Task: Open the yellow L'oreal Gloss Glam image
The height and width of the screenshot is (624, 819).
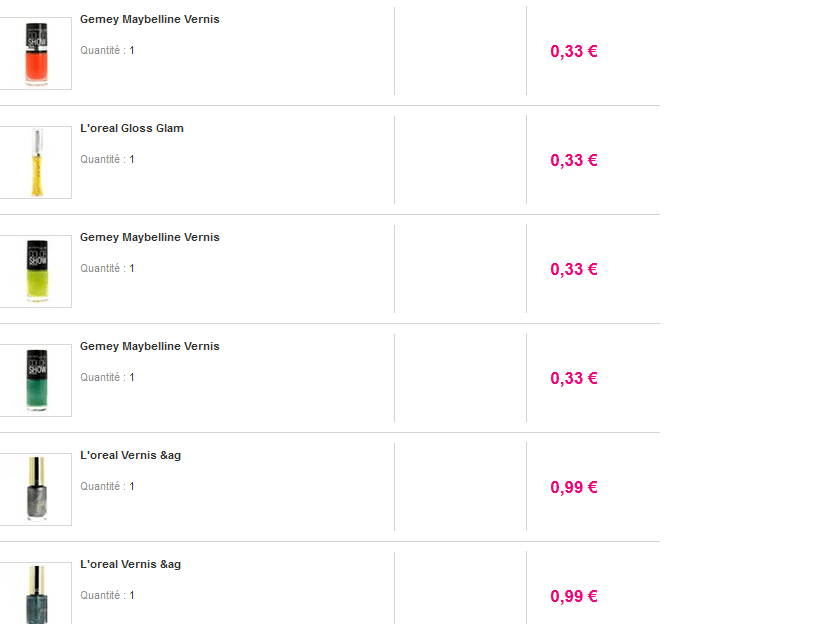Action: point(36,162)
